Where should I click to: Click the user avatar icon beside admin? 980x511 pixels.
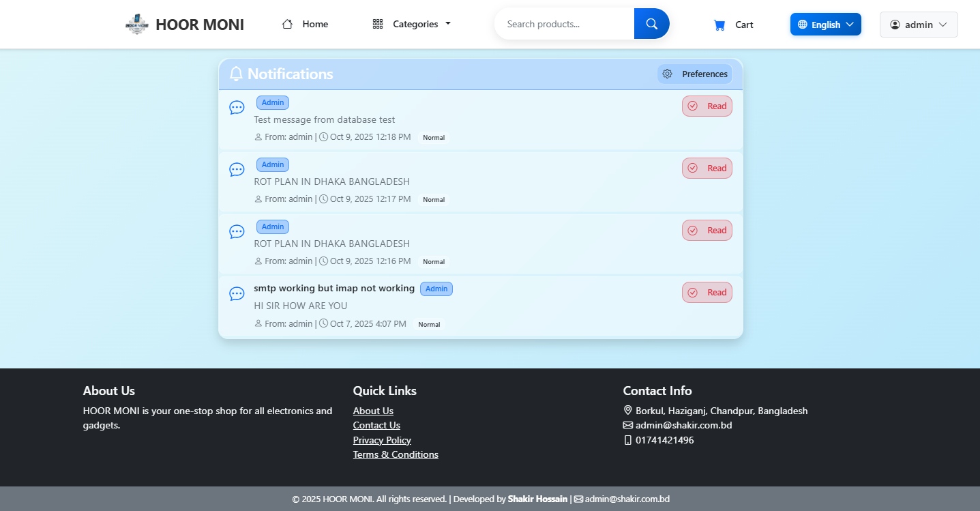895,25
